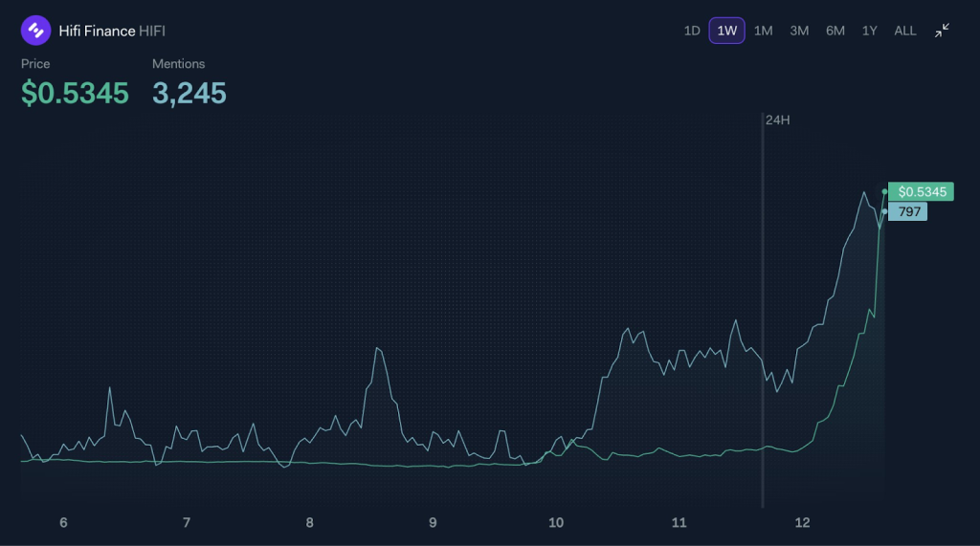
Task: Click the blue 797 mentions tag on chart
Action: tap(908, 211)
